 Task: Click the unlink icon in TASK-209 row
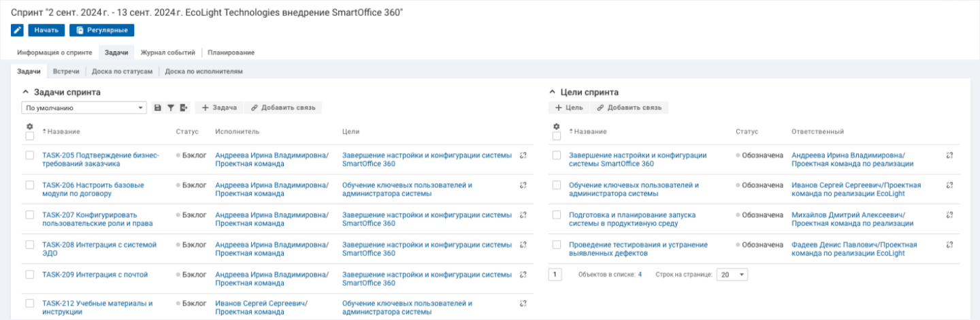click(523, 274)
